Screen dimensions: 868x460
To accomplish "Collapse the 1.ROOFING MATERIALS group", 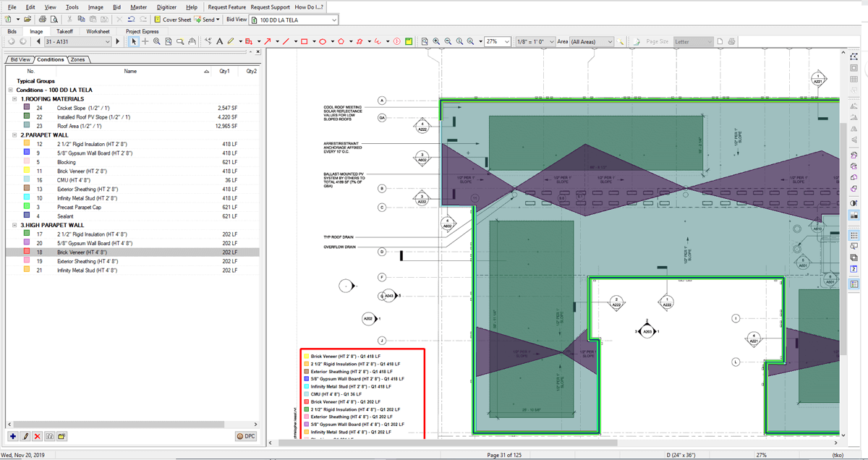I will click(x=16, y=99).
